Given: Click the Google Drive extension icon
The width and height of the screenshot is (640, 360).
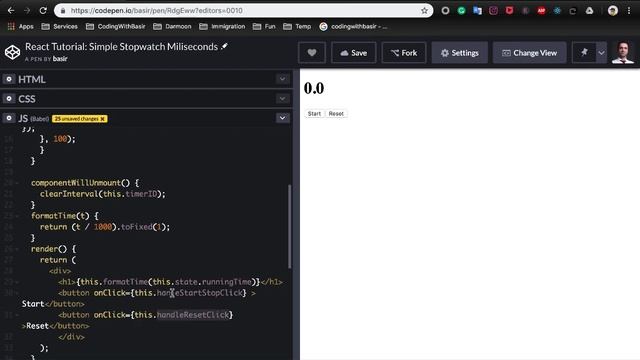Looking at the screenshot, I should 589,11.
